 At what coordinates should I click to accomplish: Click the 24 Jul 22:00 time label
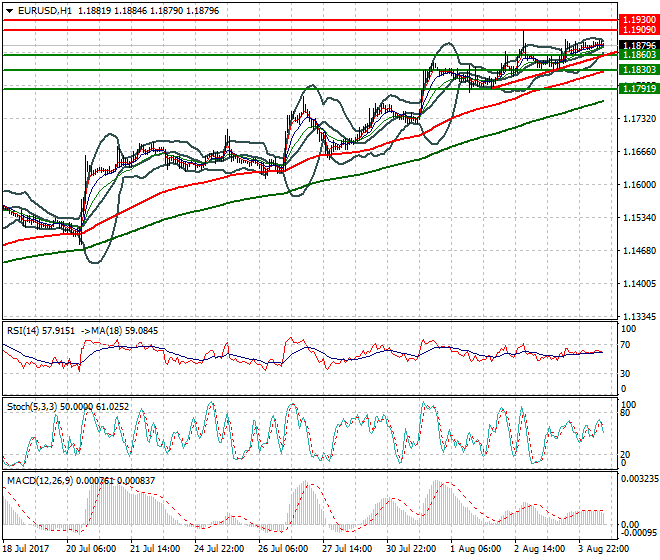tap(219, 549)
